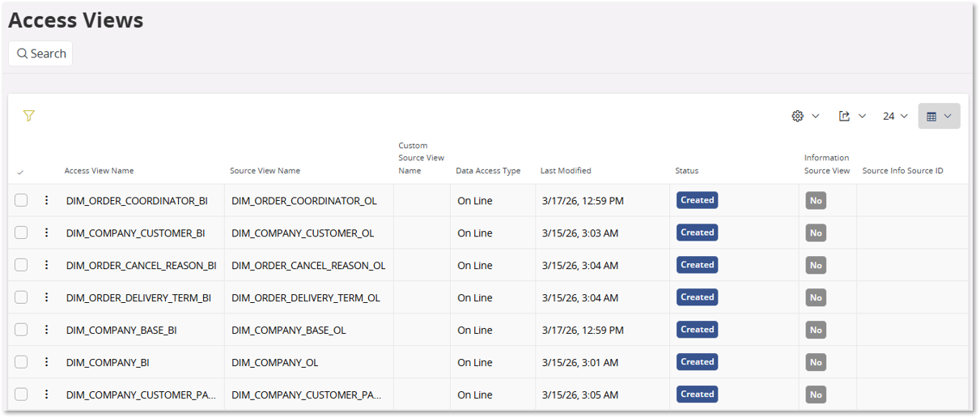980x418 pixels.
Task: Sort by Data Access Type column header
Action: pos(488,171)
